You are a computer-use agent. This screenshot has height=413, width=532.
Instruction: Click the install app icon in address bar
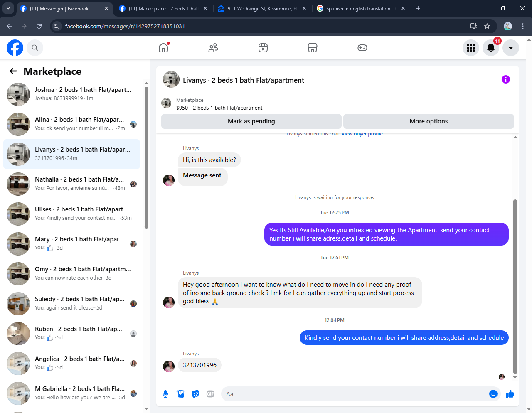(x=473, y=26)
